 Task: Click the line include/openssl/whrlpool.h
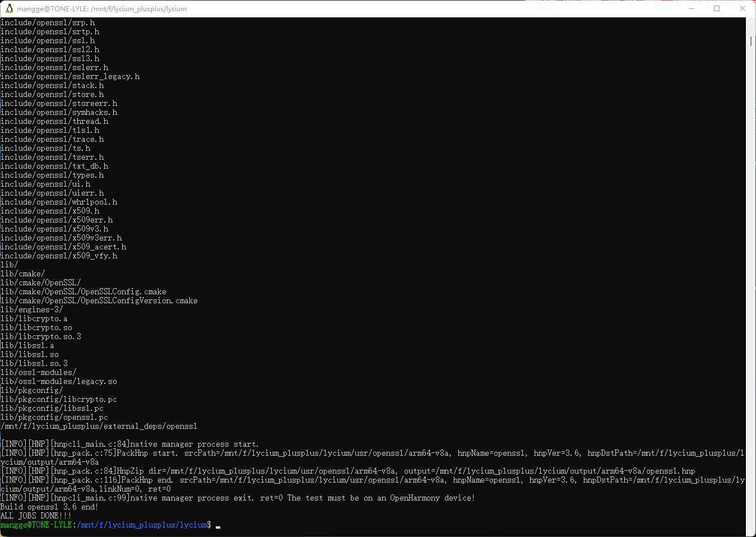point(59,202)
